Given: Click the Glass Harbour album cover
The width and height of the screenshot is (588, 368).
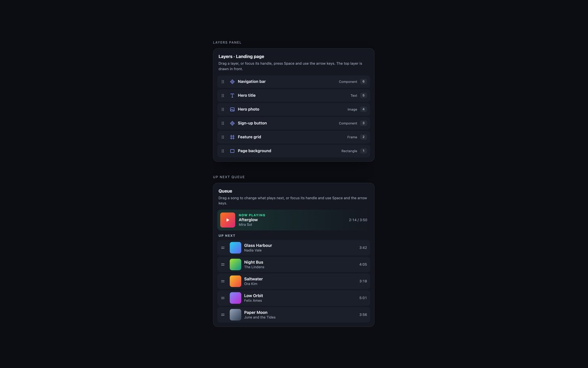Looking at the screenshot, I should [236, 248].
